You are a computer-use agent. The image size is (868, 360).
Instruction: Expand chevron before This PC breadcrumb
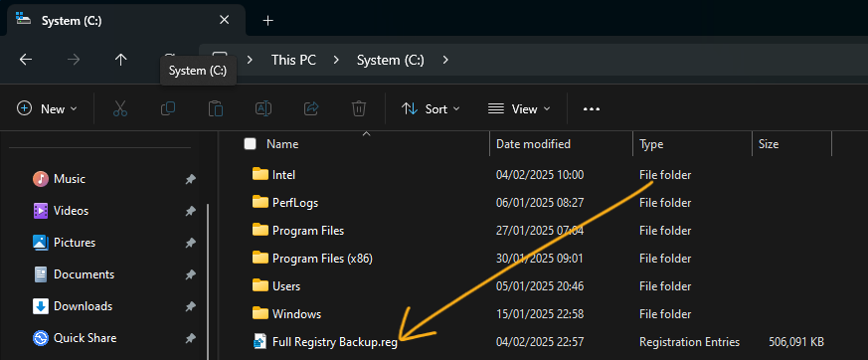[251, 60]
